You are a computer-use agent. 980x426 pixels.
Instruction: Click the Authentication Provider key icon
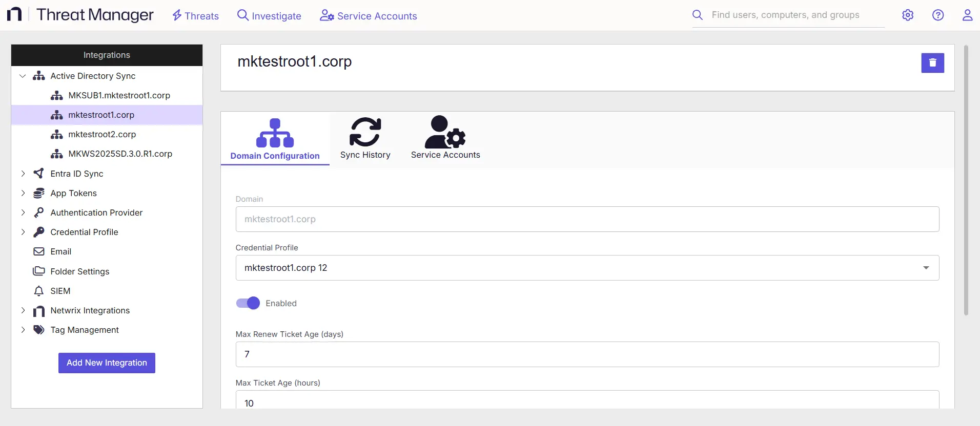39,212
